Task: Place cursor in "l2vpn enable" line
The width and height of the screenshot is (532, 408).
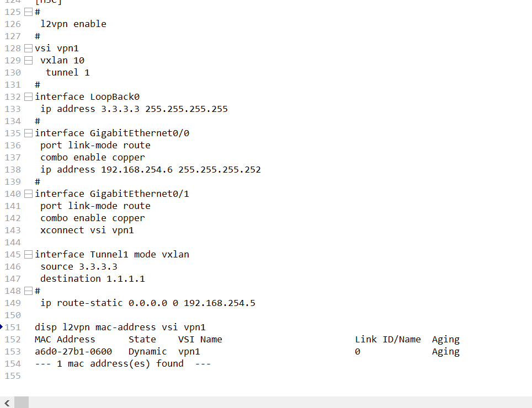Action: click(73, 24)
